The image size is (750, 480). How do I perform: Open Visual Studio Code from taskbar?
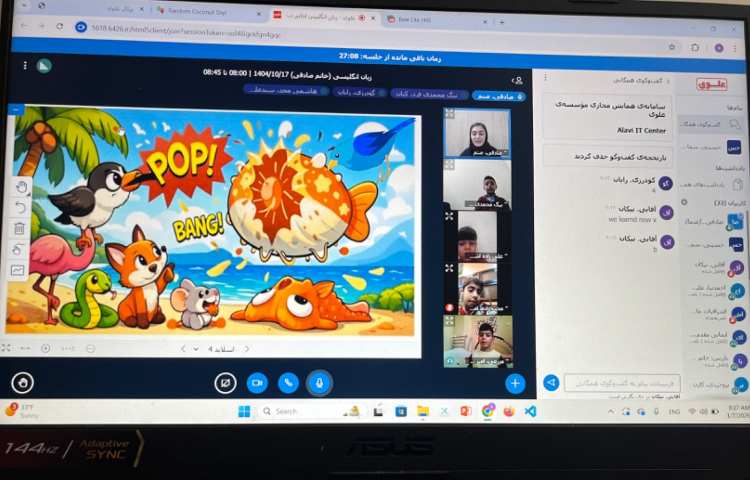(530, 411)
